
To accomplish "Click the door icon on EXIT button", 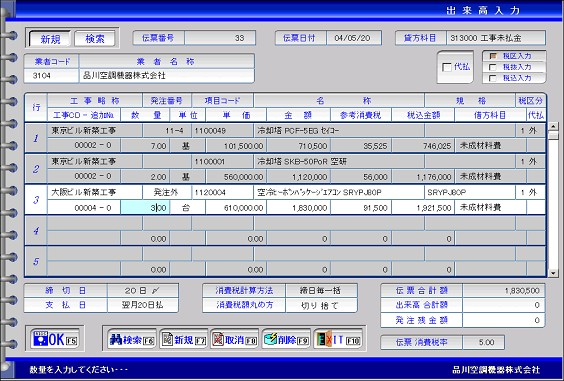I will [323, 339].
